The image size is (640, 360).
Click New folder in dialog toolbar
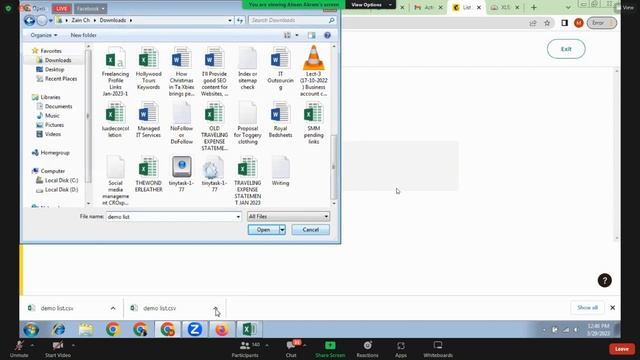(x=83, y=36)
